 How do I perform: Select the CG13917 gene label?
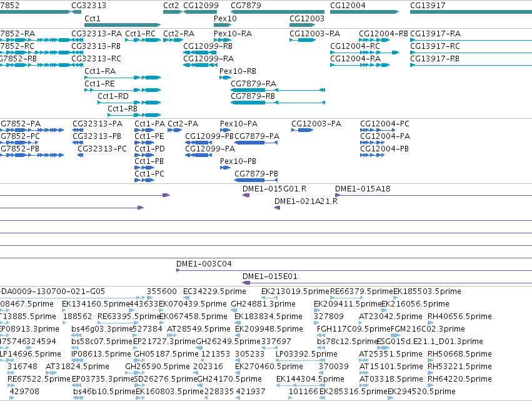pos(428,6)
